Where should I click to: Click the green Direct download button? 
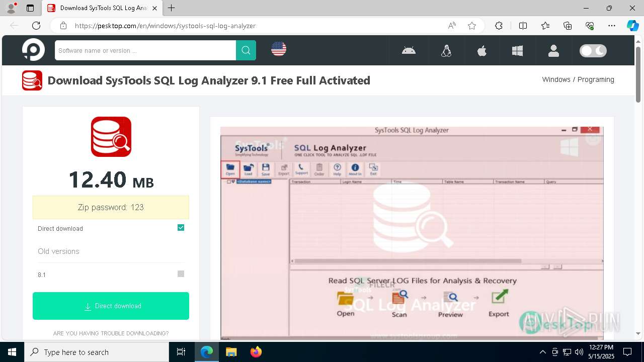[x=111, y=306]
